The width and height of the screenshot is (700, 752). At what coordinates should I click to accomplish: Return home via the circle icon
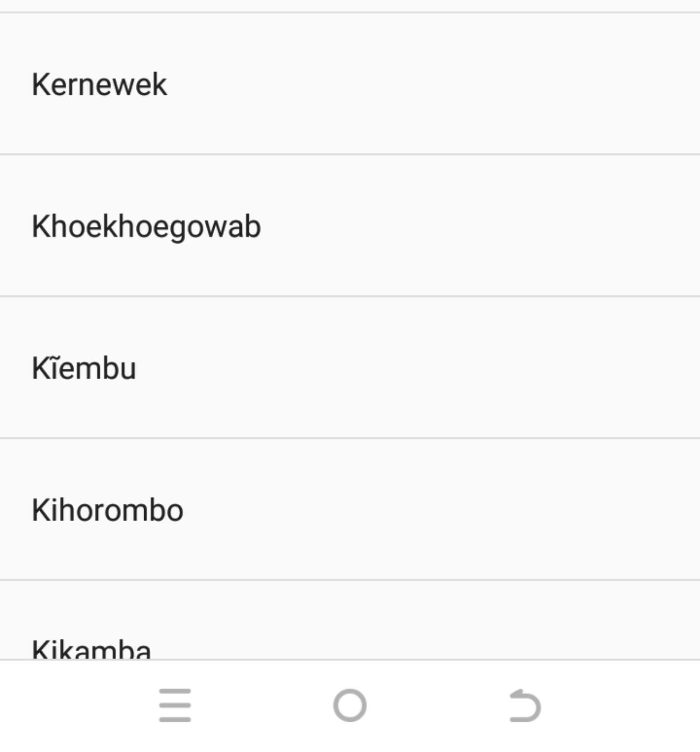click(x=350, y=705)
